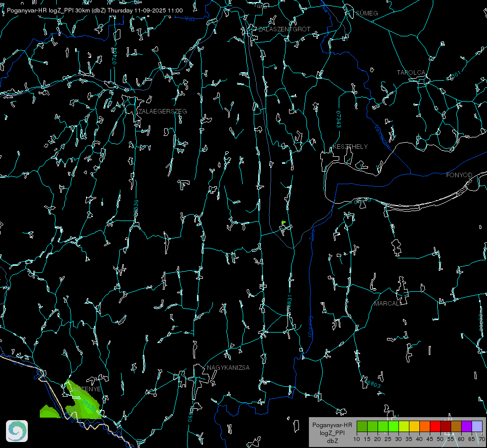Click the legend value 10
Viewport: 487px width, 448px height.
coord(357,439)
